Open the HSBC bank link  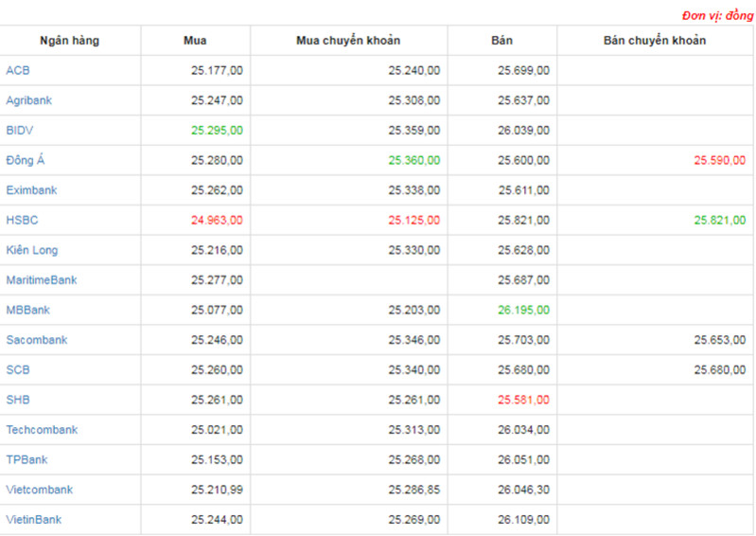tap(22, 220)
